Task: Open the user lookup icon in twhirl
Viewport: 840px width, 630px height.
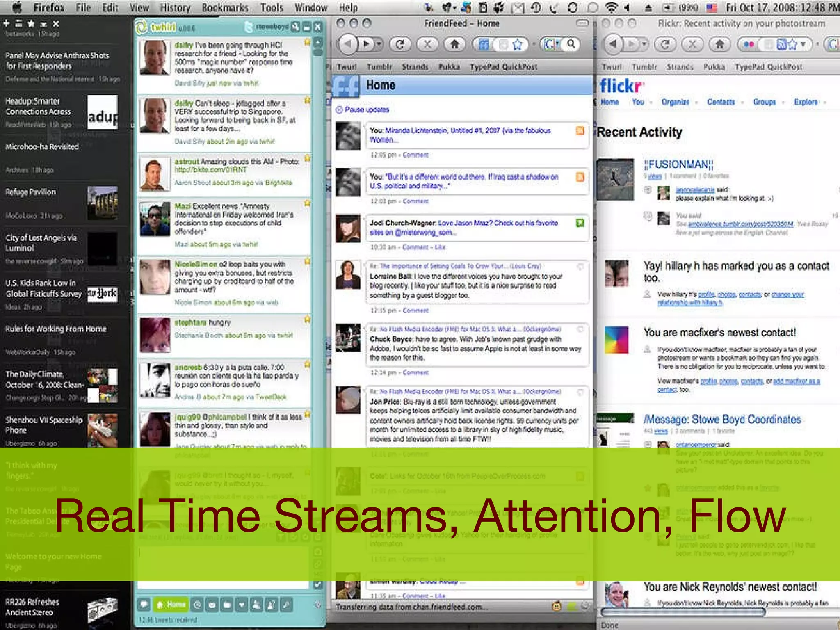Action: (x=271, y=604)
